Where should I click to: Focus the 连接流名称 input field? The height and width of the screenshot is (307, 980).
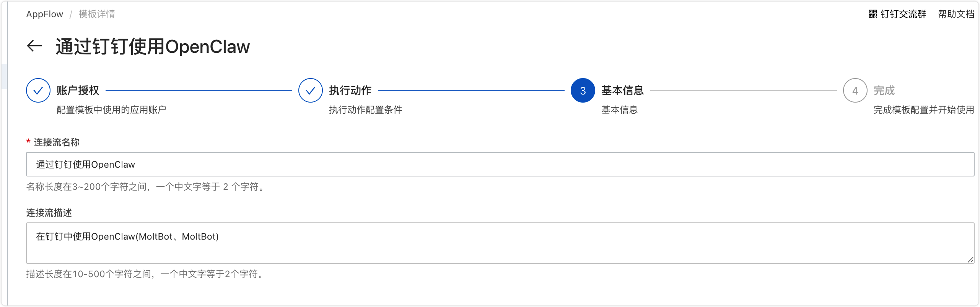pyautogui.click(x=500, y=164)
